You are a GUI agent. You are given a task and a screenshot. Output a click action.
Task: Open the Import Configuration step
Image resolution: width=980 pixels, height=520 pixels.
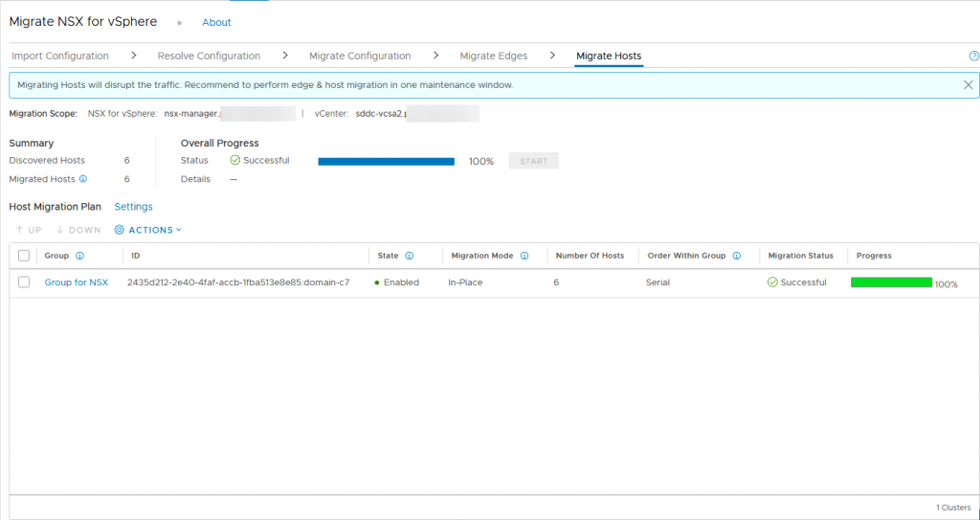pyautogui.click(x=60, y=56)
